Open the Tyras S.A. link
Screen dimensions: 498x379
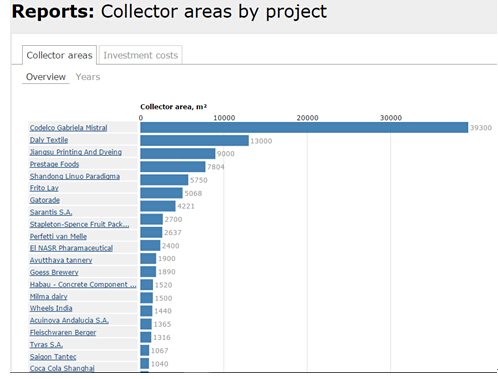tap(46, 345)
